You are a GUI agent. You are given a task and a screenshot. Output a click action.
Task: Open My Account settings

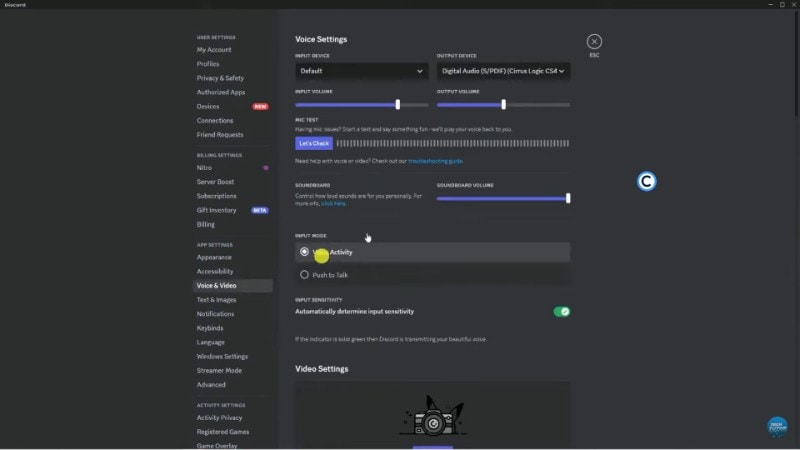pyautogui.click(x=214, y=49)
